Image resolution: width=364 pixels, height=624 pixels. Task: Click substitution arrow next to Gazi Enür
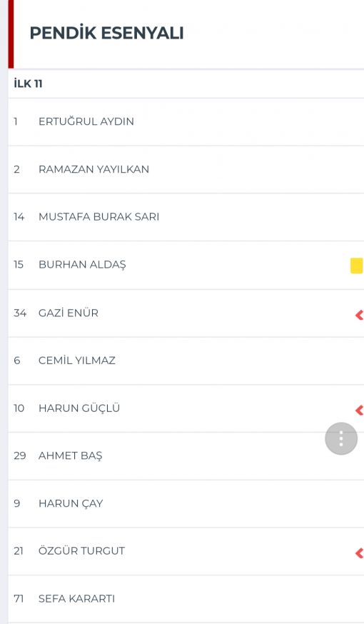(359, 315)
